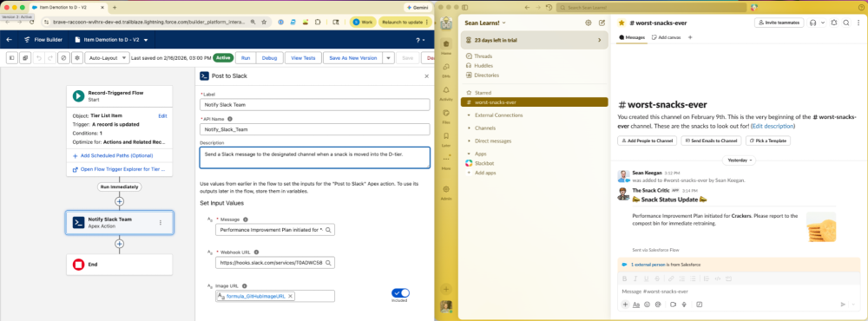Toggle the Image URL Included switch
868x321 pixels.
400,292
